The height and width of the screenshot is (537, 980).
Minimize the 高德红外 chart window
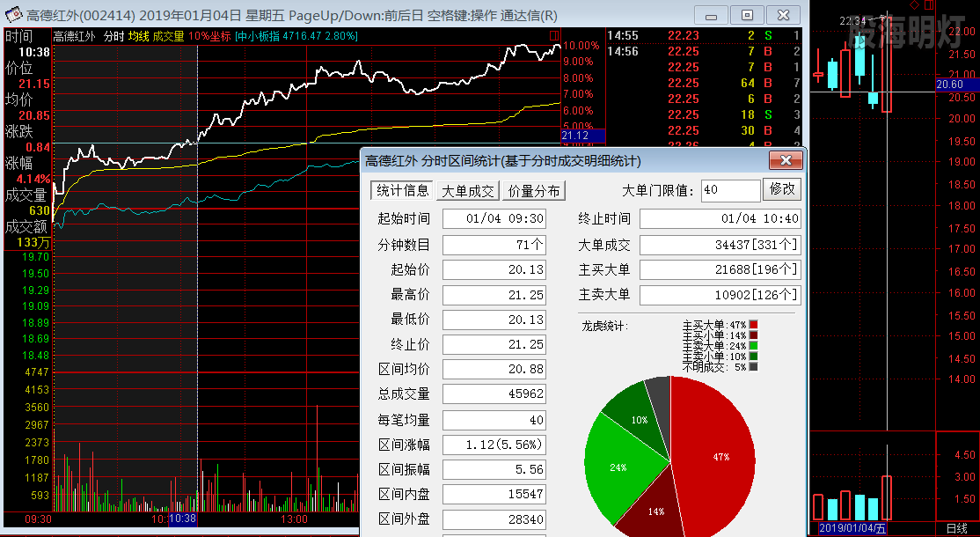click(x=713, y=15)
